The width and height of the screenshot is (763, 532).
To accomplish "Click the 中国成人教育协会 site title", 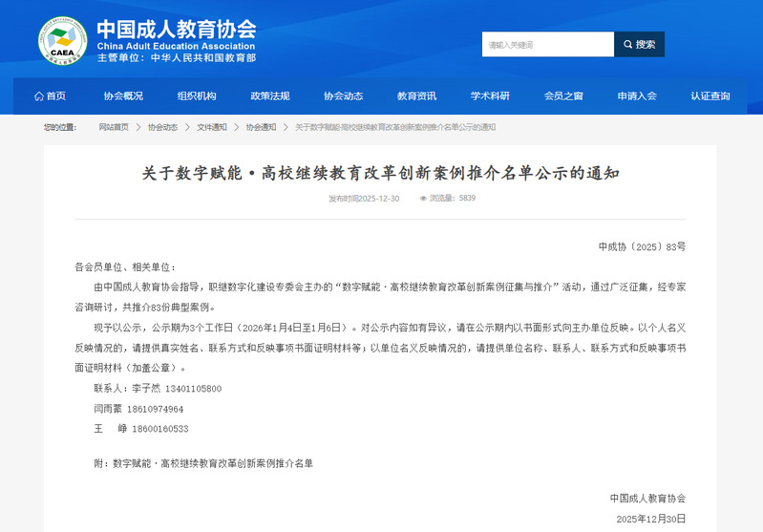I will point(177,28).
